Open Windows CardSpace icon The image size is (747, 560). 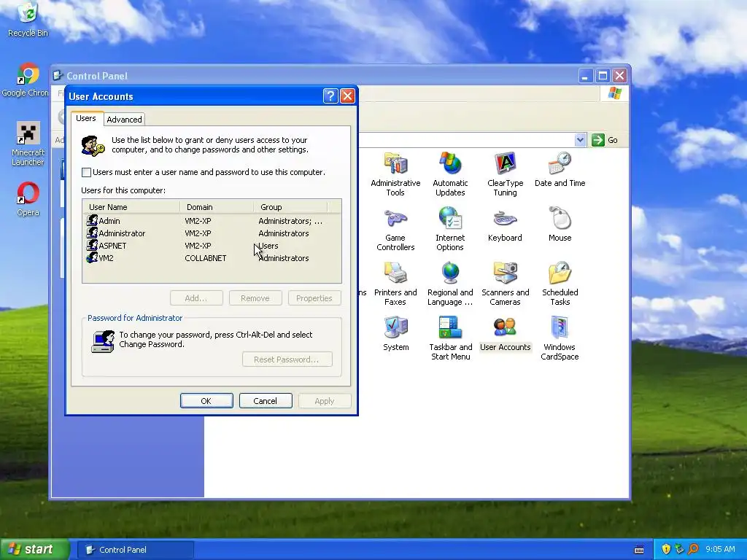point(560,338)
